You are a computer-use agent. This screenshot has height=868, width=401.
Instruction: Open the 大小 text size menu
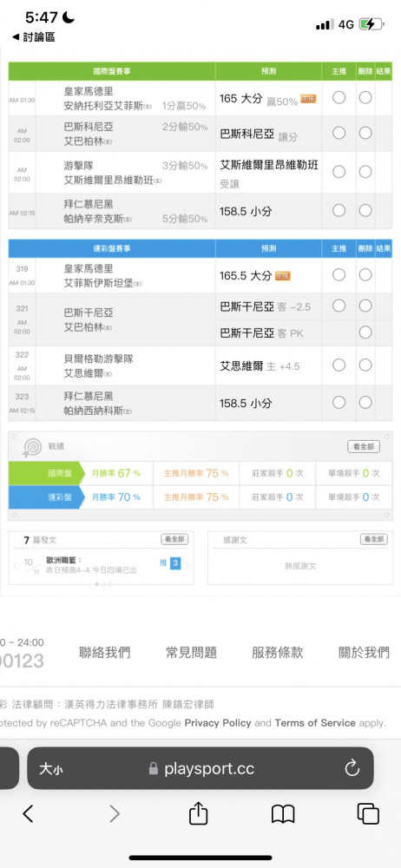click(50, 768)
